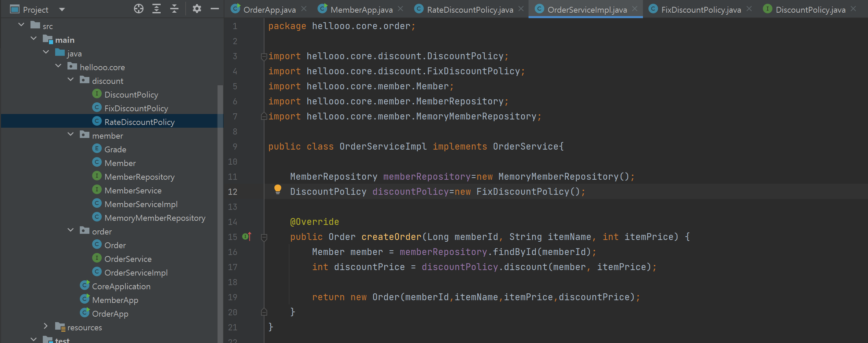Click the @Override annotation
The height and width of the screenshot is (343, 868).
click(314, 222)
